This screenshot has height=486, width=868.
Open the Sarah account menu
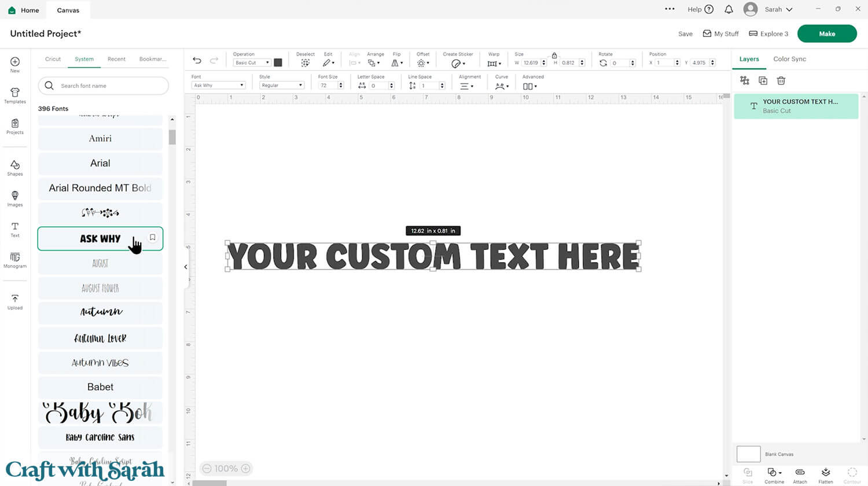pos(768,9)
